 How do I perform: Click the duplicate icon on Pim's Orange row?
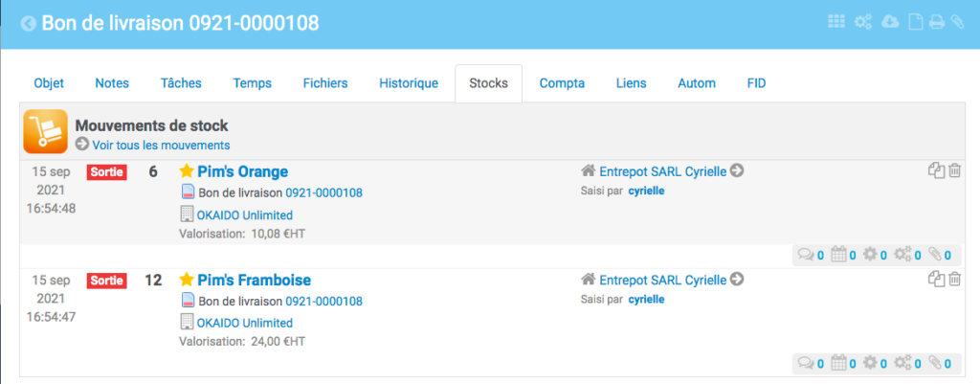936,170
